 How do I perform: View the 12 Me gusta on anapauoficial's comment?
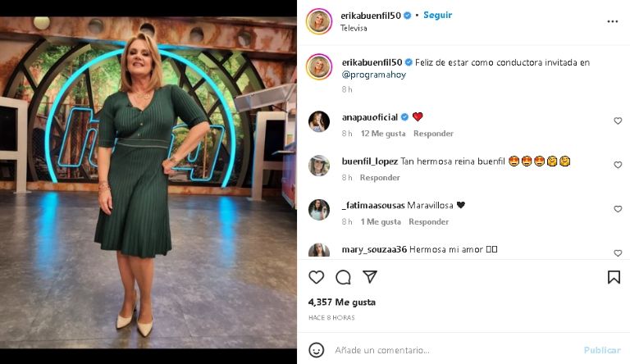click(383, 134)
